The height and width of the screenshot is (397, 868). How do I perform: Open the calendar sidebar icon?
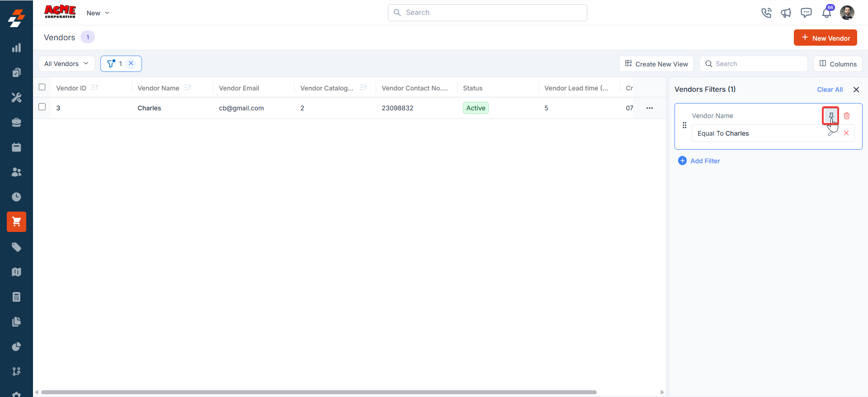16,147
